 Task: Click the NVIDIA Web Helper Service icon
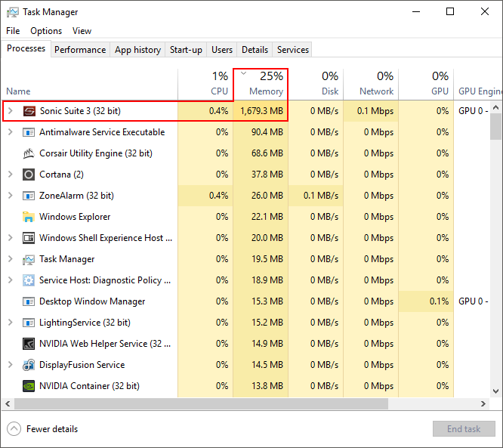[x=29, y=344]
